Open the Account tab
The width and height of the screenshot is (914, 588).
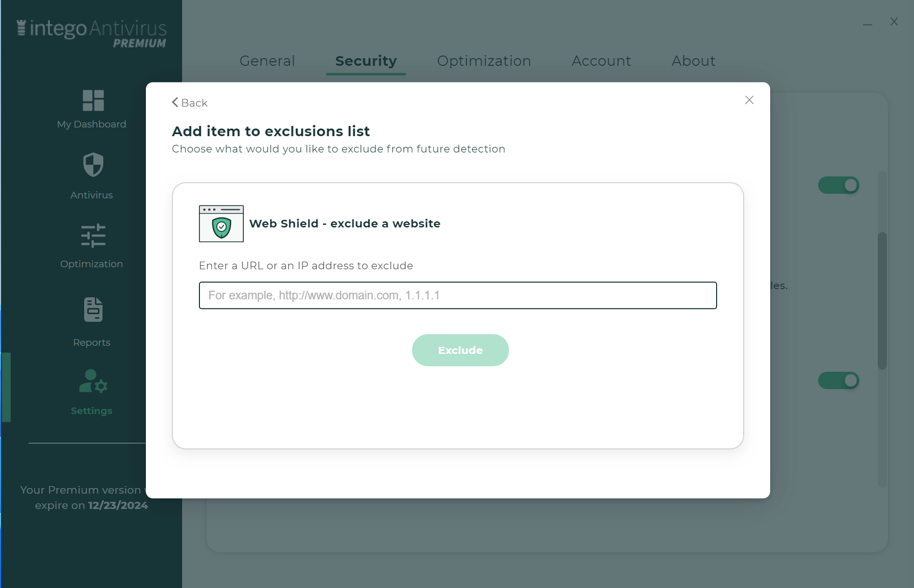(601, 61)
